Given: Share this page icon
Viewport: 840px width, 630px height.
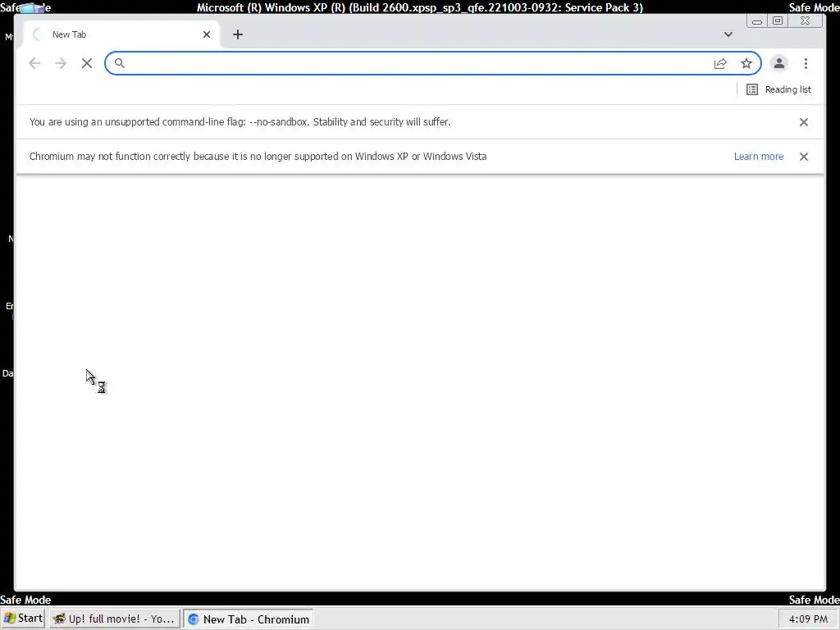Looking at the screenshot, I should tap(720, 63).
